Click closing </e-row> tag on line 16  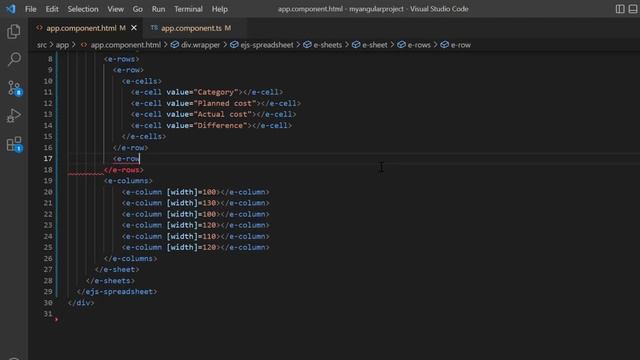130,148
